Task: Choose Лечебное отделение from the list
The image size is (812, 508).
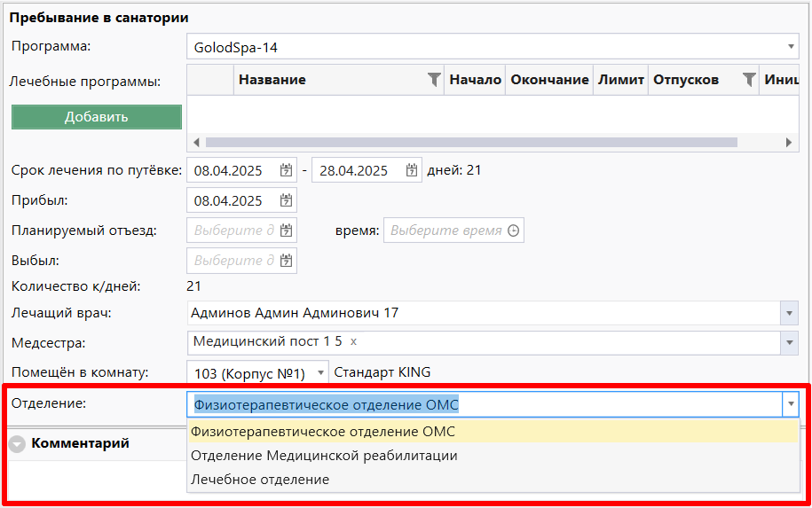Action: [260, 480]
